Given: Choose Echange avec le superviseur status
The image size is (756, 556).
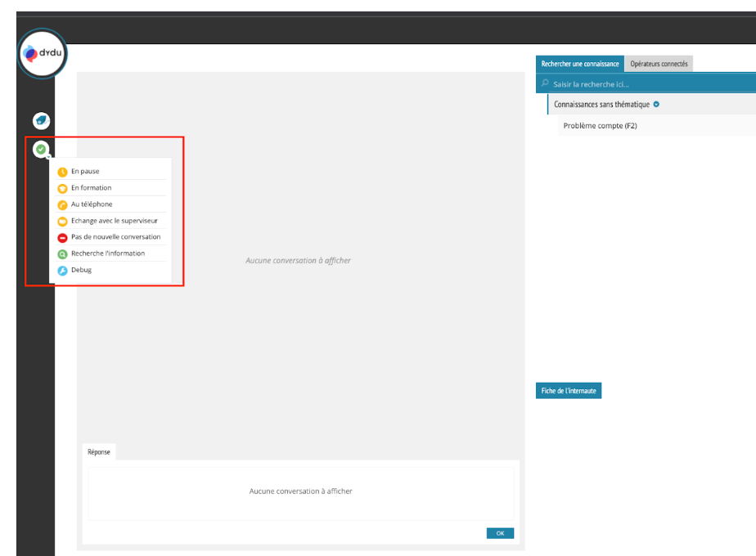Looking at the screenshot, I should (114, 221).
